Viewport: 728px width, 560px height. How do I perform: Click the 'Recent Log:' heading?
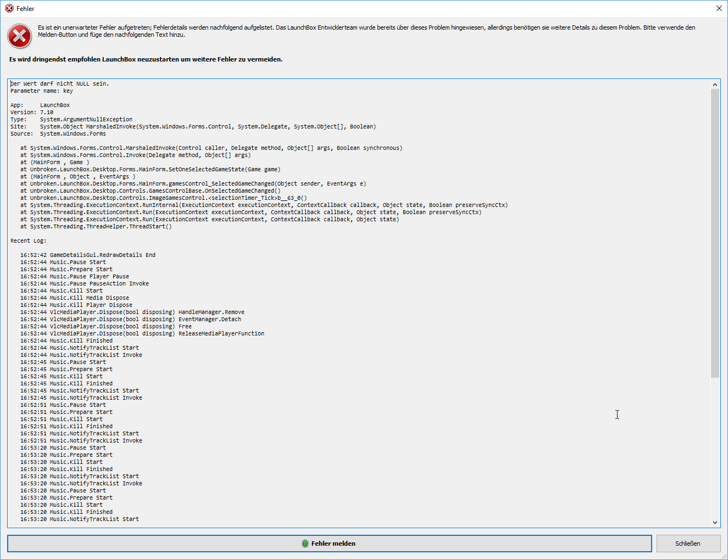[x=29, y=241]
